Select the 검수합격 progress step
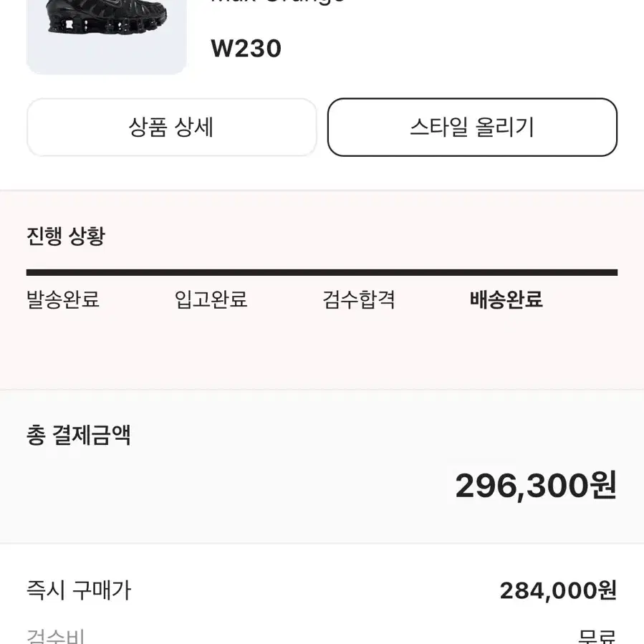This screenshot has width=644, height=644. [x=359, y=299]
